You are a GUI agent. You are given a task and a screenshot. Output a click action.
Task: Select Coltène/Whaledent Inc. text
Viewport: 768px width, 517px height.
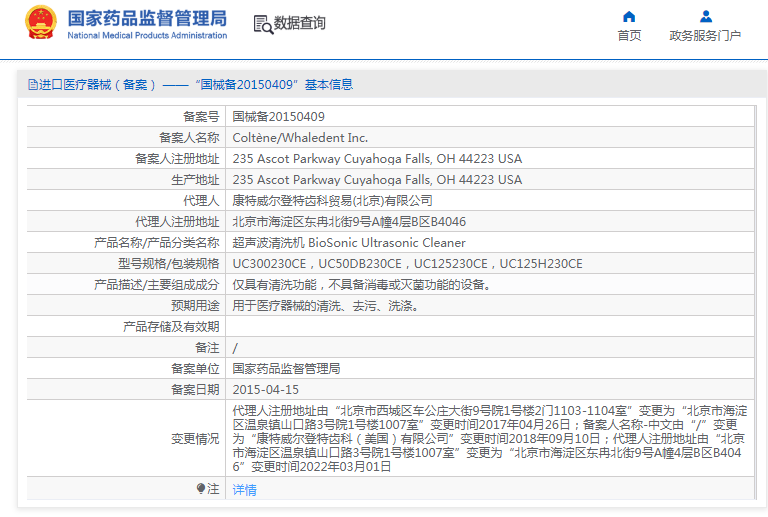300,138
